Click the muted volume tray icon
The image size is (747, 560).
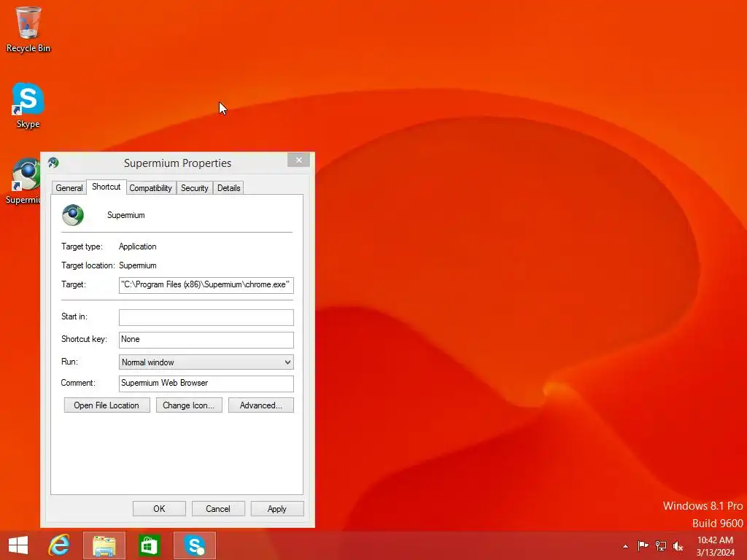point(678,545)
